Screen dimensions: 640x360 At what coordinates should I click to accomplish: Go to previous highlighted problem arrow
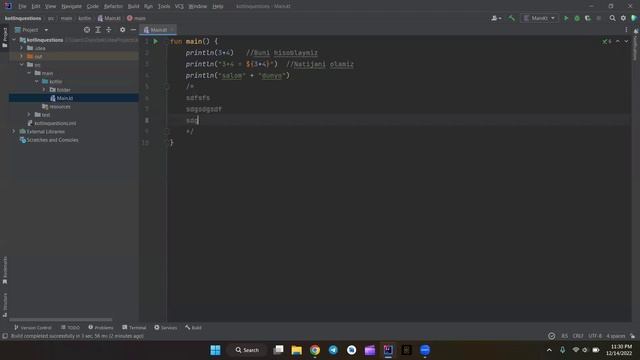point(618,41)
